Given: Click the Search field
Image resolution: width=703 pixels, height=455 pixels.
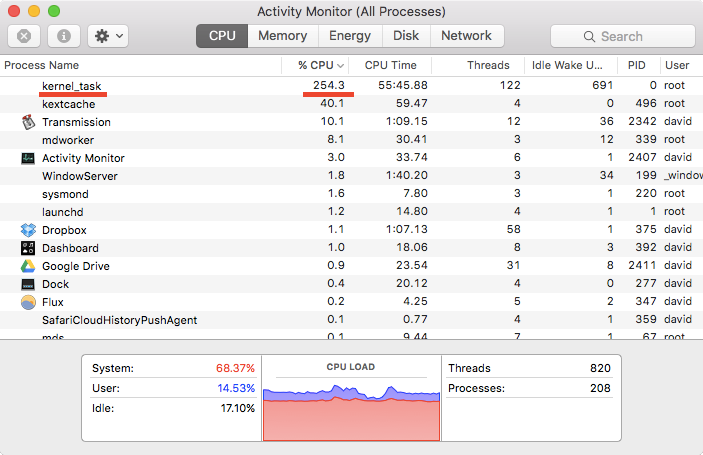Looking at the screenshot, I should 623,36.
